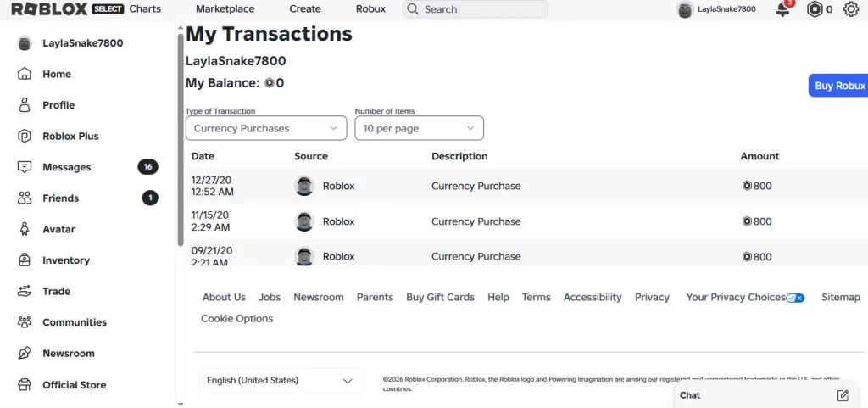
Task: Open Marketplace in the top navigation
Action: click(x=225, y=8)
